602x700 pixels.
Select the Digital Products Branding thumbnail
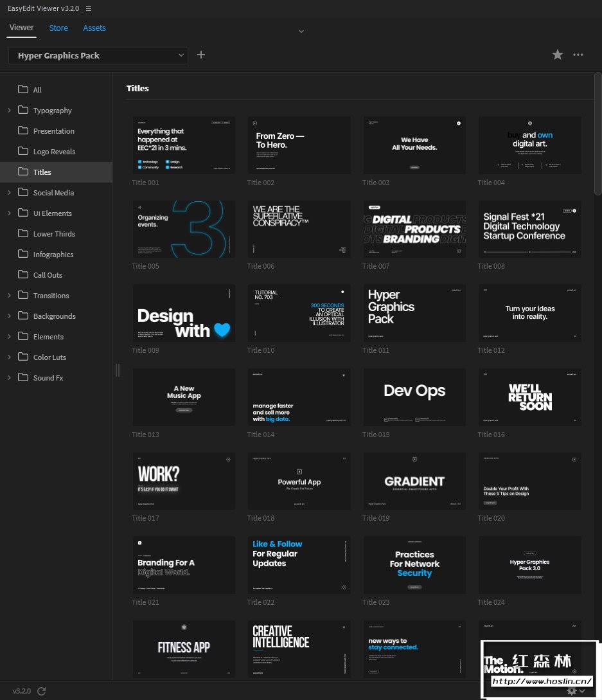coord(414,229)
